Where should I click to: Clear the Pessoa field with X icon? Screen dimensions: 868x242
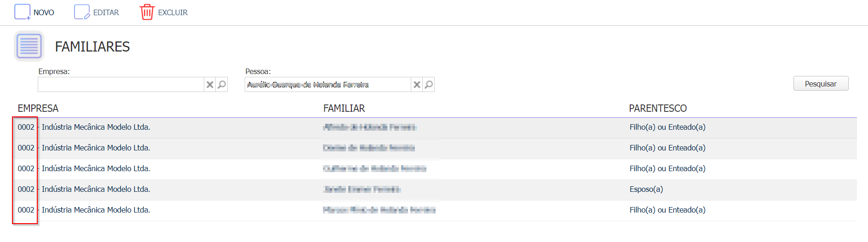[x=417, y=85]
